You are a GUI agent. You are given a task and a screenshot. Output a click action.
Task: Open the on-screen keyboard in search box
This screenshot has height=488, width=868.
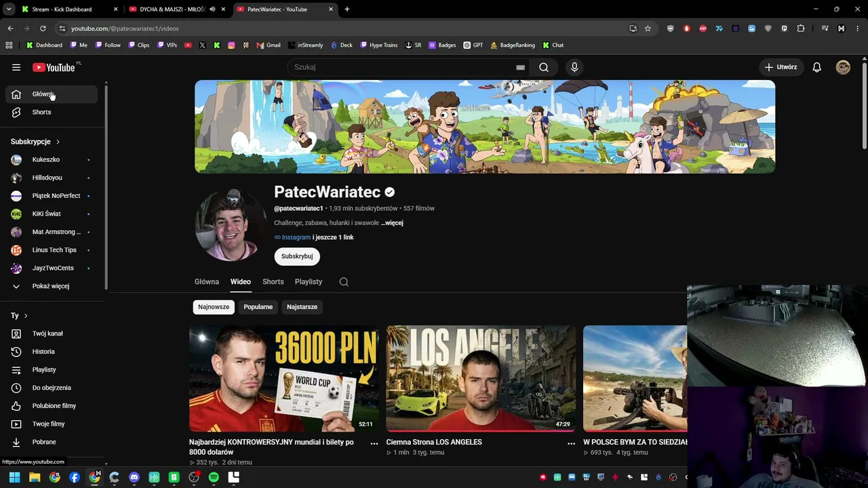click(x=520, y=67)
